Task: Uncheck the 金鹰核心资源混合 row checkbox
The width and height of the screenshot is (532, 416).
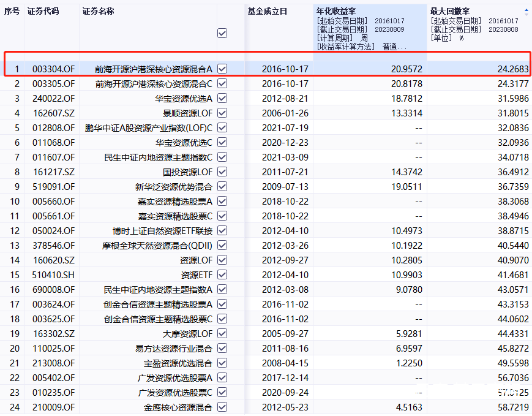Action: [x=222, y=407]
